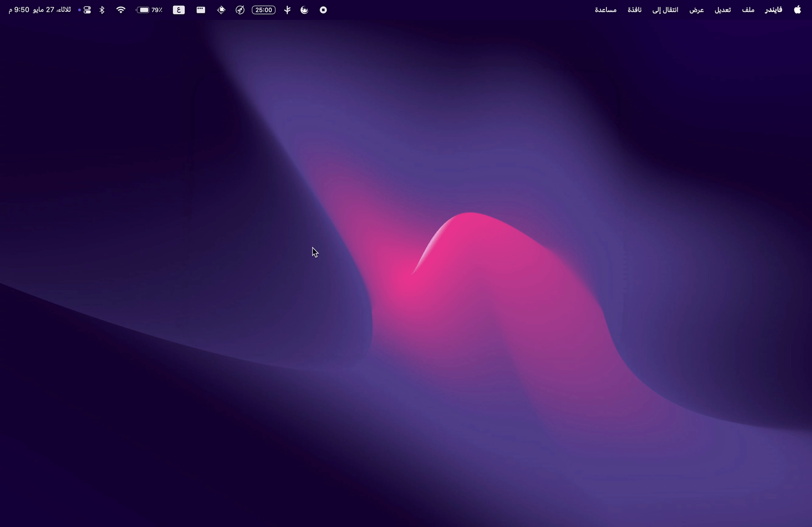Click the plant sprout menu bar icon
Image resolution: width=812 pixels, height=527 pixels.
[x=287, y=10]
